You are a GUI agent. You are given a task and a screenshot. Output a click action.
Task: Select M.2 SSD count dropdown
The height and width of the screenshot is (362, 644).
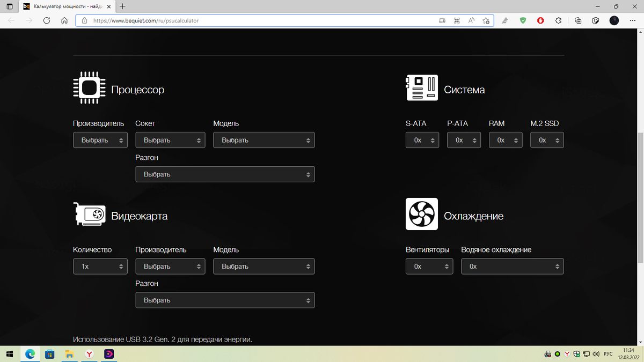(547, 140)
